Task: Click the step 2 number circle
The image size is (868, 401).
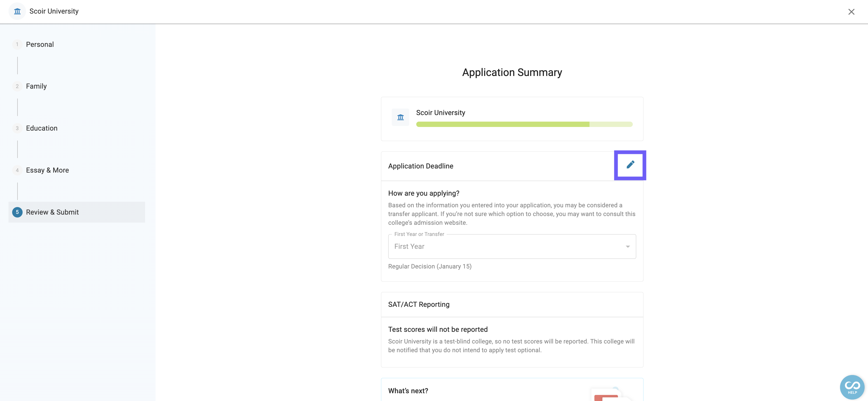Action: click(17, 86)
